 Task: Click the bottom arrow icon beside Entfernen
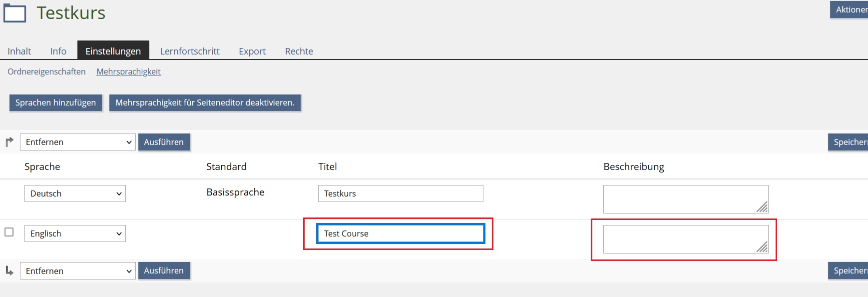(x=9, y=270)
